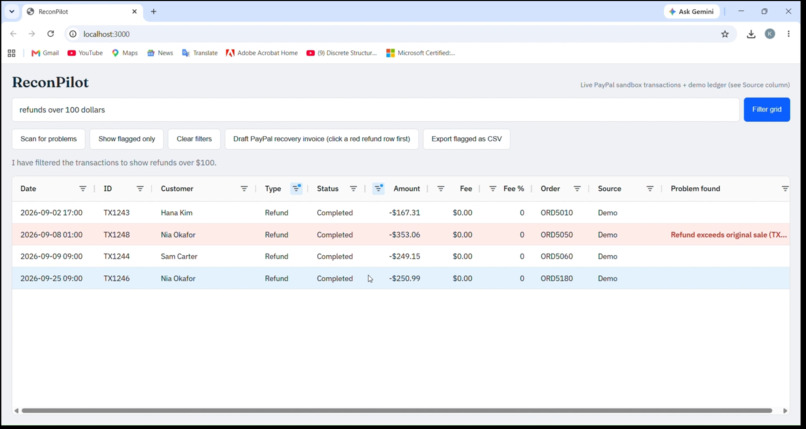The width and height of the screenshot is (806, 429).
Task: Click Draft PayPal recovery invoice button
Action: coord(322,139)
